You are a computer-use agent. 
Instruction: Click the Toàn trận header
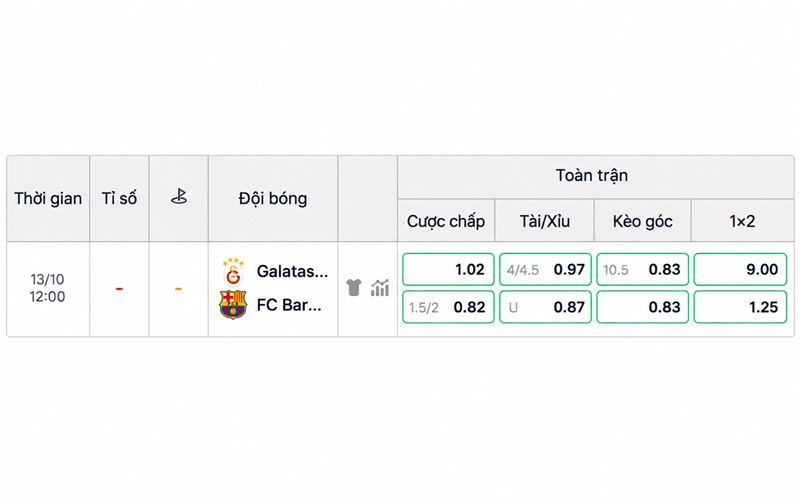point(592,175)
